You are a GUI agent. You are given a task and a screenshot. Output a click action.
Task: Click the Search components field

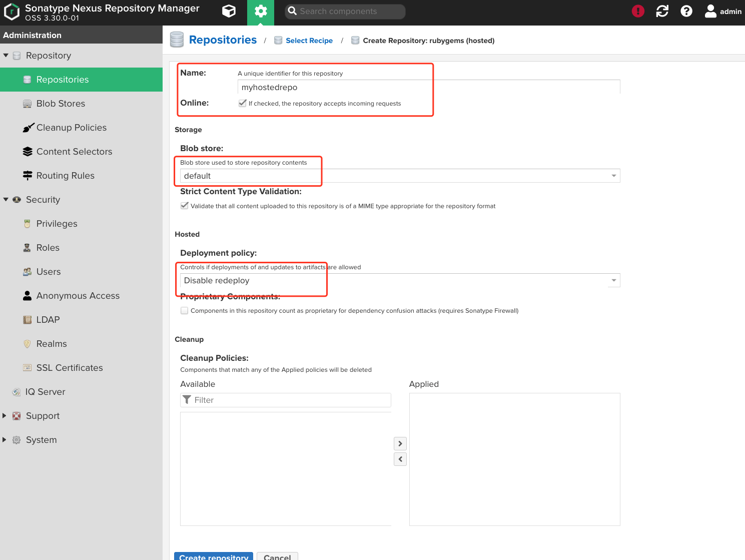345,12
